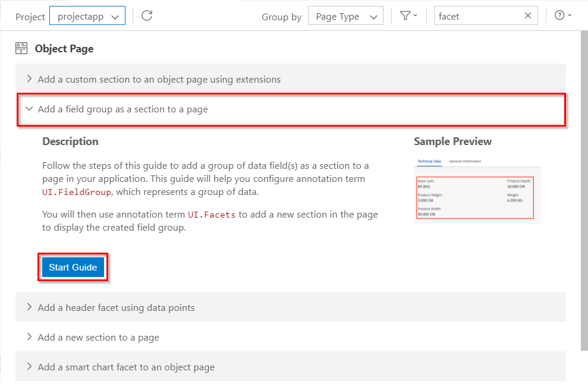Click the General Information tab in preview
The height and width of the screenshot is (384, 588).
[465, 161]
